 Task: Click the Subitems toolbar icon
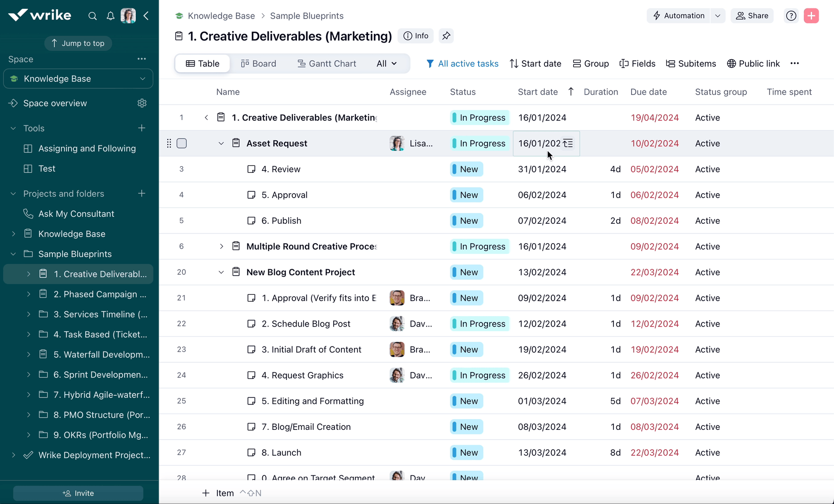691,63
